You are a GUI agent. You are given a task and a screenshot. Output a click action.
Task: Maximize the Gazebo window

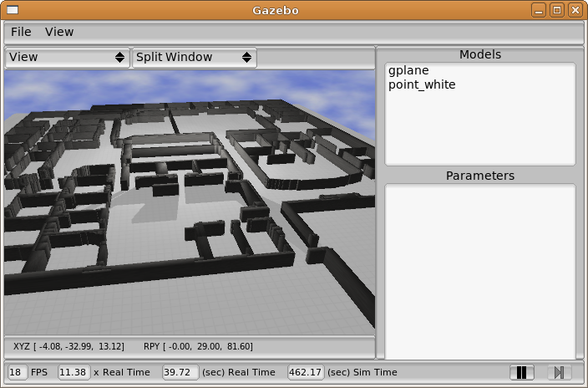(558, 10)
